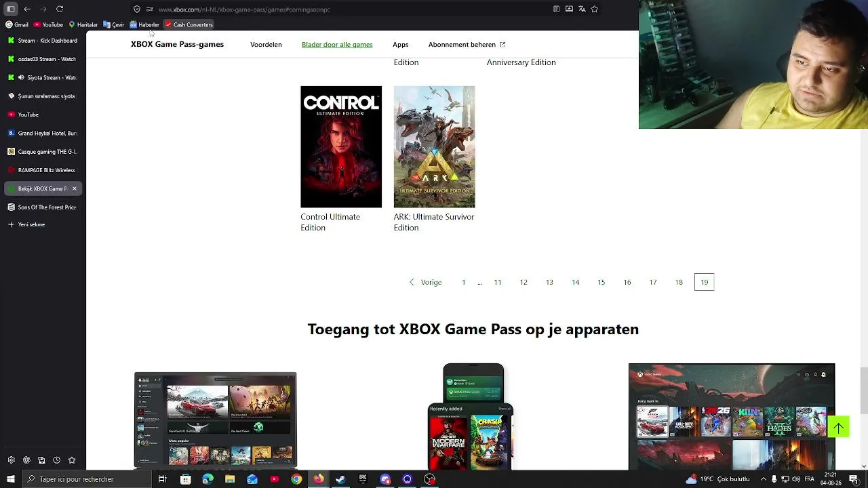The height and width of the screenshot is (488, 868).
Task: Open the history clock icon in sidebar
Action: [56, 460]
